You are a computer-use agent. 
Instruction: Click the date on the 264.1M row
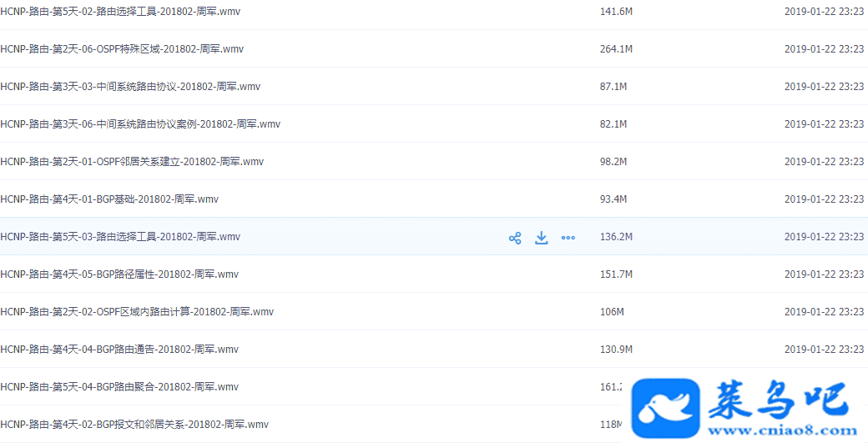(825, 48)
